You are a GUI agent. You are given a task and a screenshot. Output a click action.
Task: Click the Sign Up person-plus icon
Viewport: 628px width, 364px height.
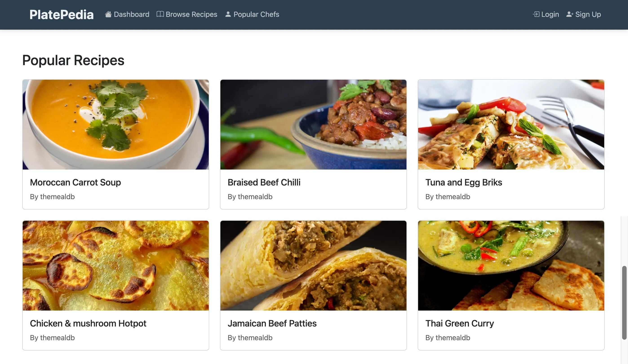click(x=570, y=14)
